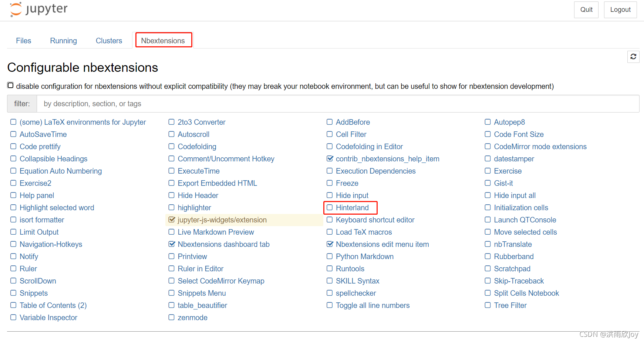Enable the Load TeX macros checkbox
Viewport: 644px width, 342px height.
330,232
